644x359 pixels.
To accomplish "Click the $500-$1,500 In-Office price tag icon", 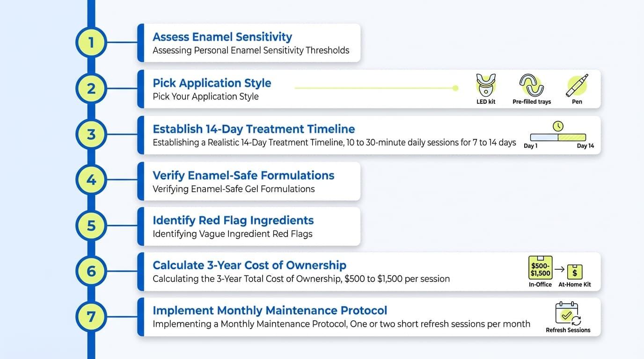I will click(x=540, y=268).
